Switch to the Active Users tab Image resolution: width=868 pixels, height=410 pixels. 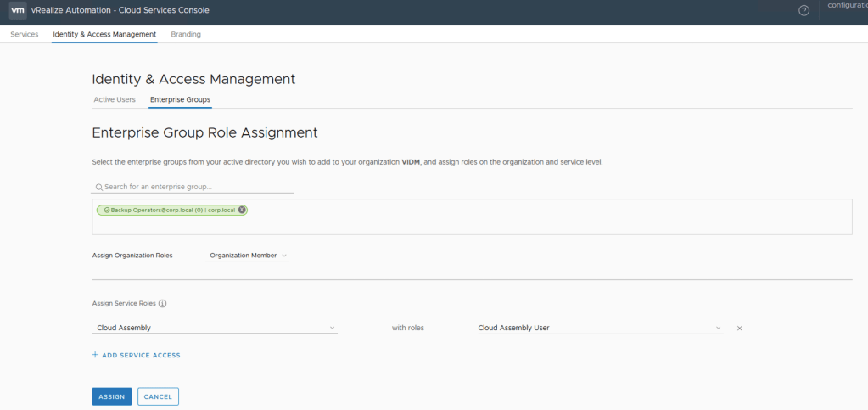pos(115,99)
